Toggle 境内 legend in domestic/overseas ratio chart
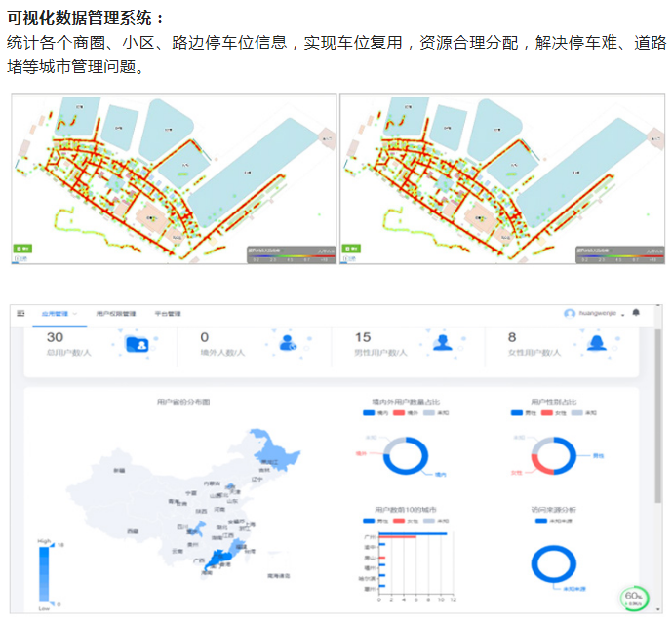The image size is (672, 618). point(369,412)
